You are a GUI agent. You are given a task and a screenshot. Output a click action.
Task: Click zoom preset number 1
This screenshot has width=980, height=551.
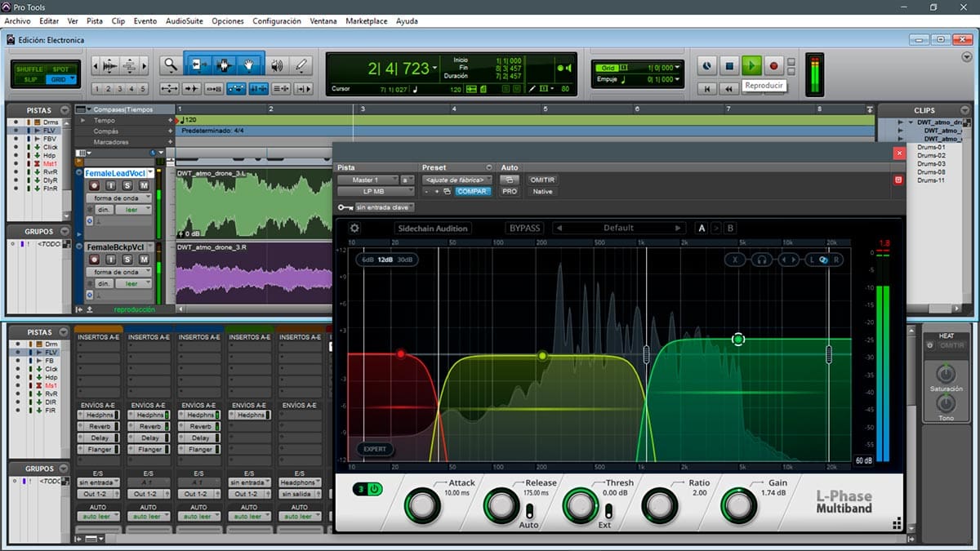(97, 89)
